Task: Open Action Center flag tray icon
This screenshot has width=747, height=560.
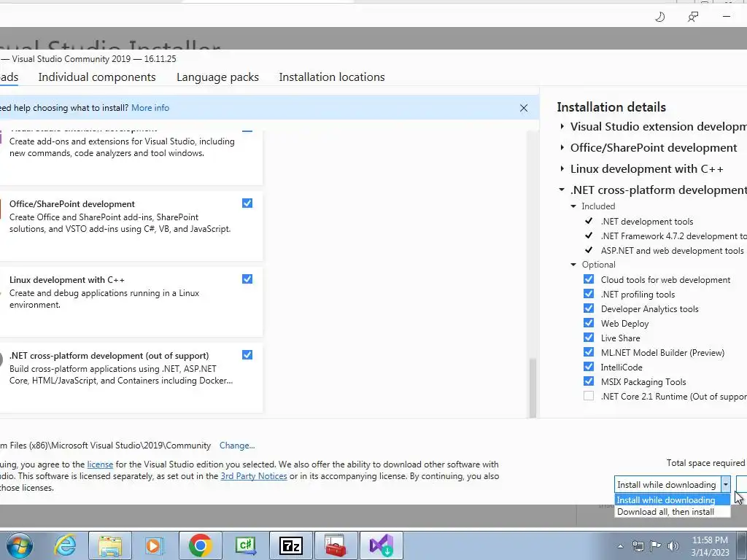Action: point(656,545)
